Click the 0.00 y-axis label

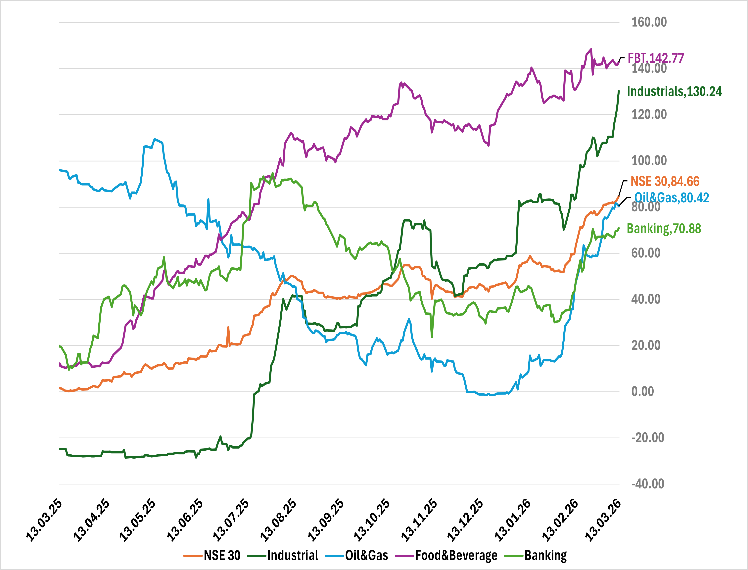[x=645, y=391]
